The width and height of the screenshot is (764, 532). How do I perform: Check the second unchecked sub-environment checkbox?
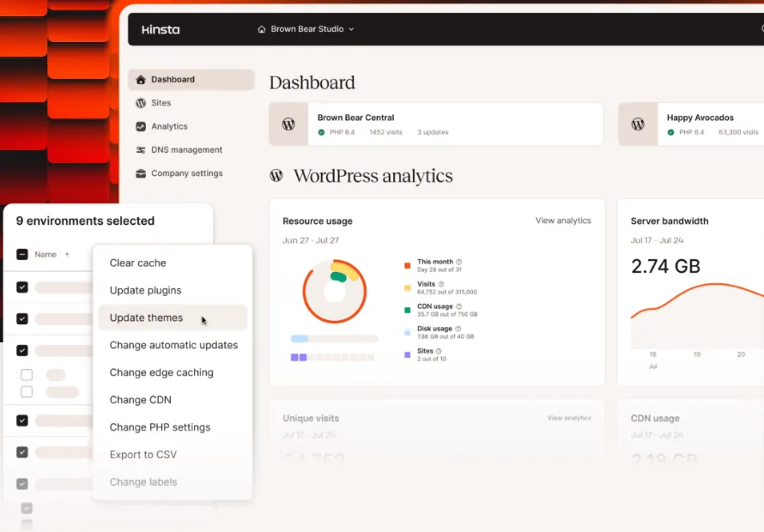[x=27, y=391]
